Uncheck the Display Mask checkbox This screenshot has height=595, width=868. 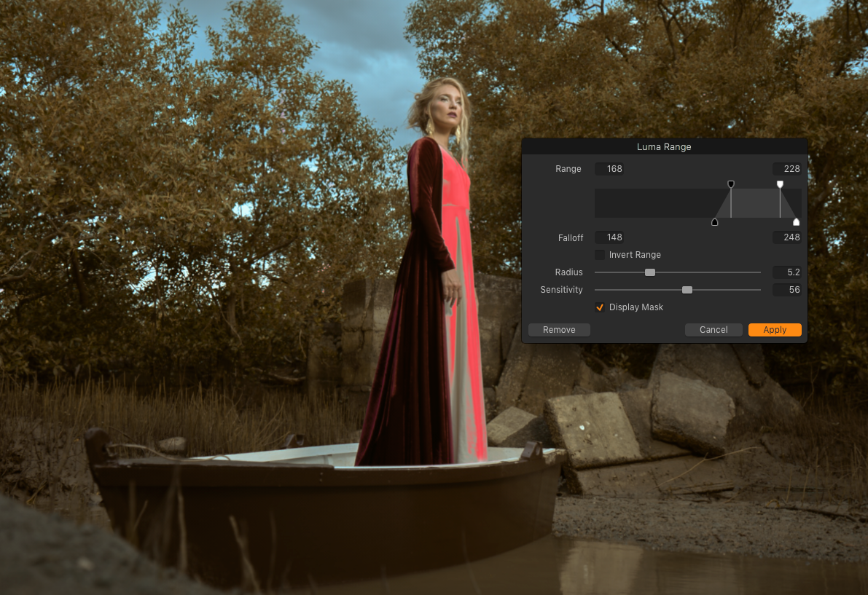600,307
